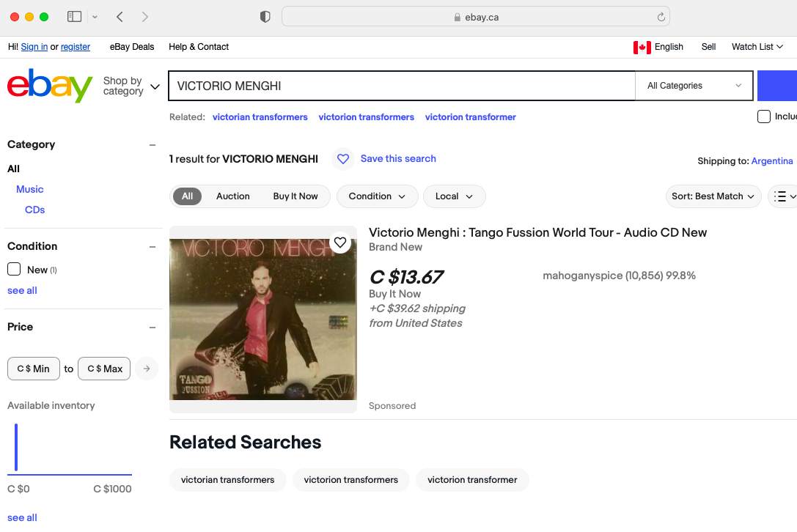Collapse the Price section
Screen dimensions: 797x532
(x=152, y=328)
